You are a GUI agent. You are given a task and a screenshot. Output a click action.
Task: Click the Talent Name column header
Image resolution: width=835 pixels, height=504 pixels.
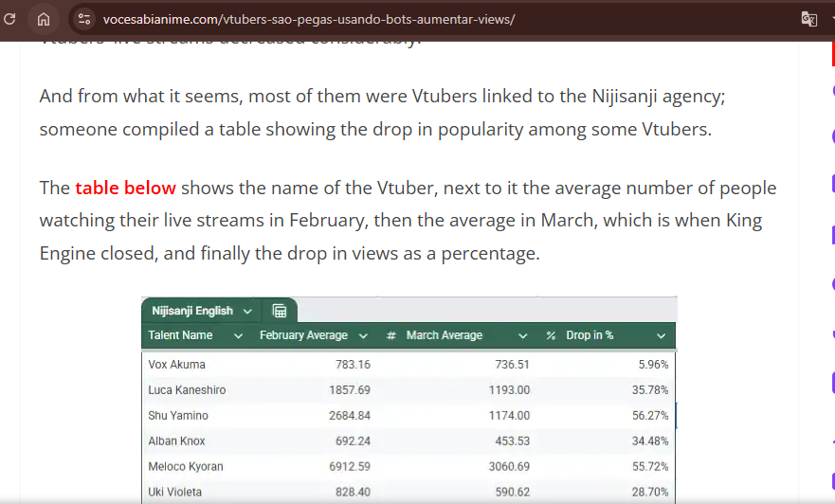click(x=180, y=335)
